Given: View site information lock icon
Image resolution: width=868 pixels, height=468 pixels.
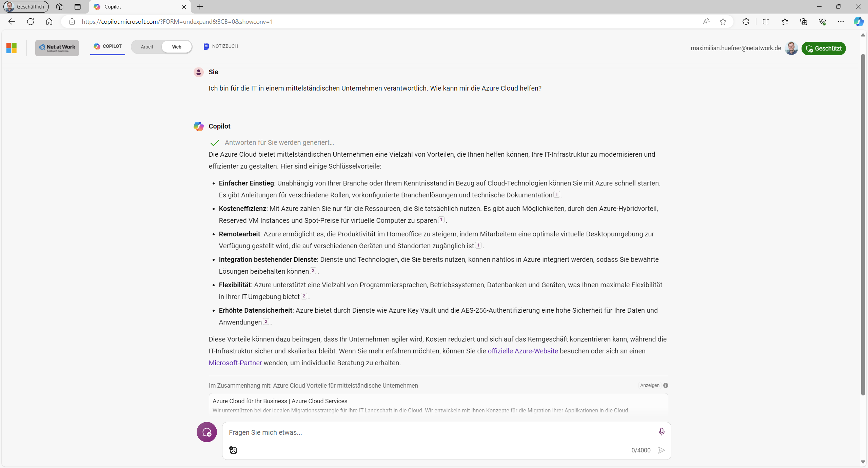Looking at the screenshot, I should point(72,22).
